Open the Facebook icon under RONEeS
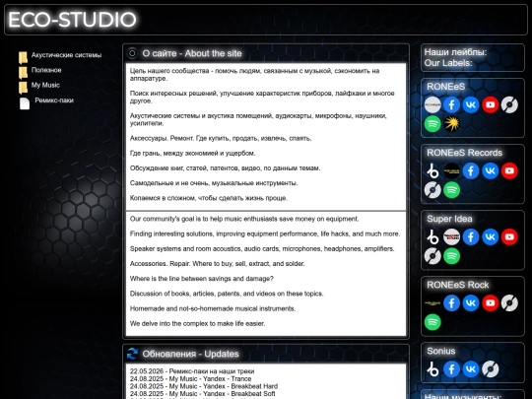This screenshot has width=532, height=399. [x=451, y=104]
